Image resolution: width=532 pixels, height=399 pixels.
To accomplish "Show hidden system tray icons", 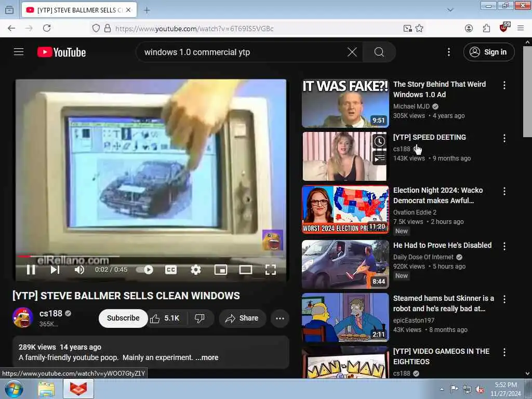I will click(x=442, y=389).
